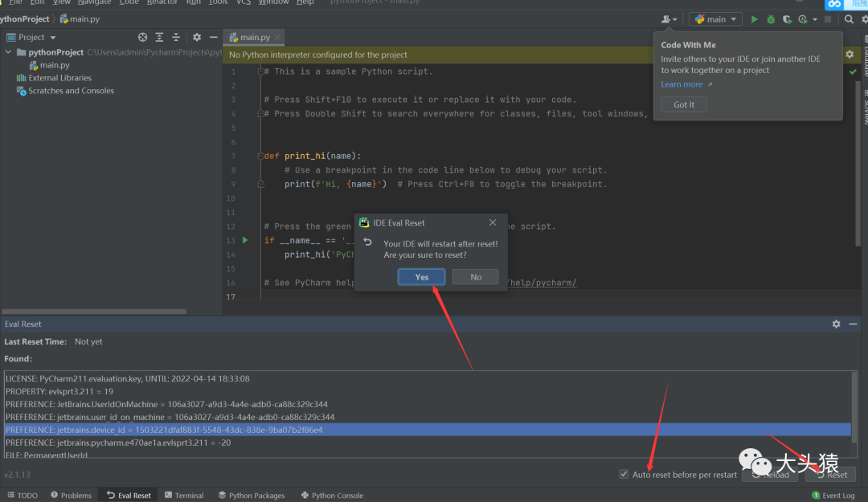Image resolution: width=868 pixels, height=502 pixels.
Task: Click the Got It button
Action: click(684, 104)
